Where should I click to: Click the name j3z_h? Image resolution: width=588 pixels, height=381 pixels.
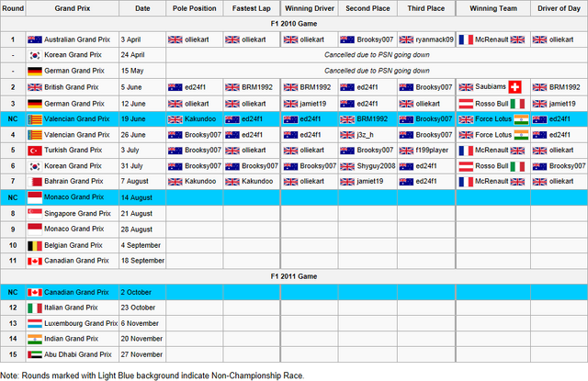click(x=366, y=135)
